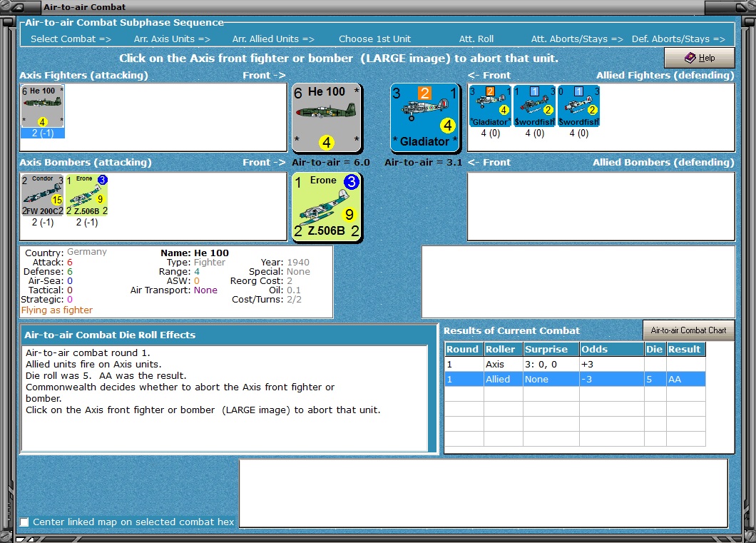Click the Arr. Axis Units subphase step

click(x=172, y=39)
